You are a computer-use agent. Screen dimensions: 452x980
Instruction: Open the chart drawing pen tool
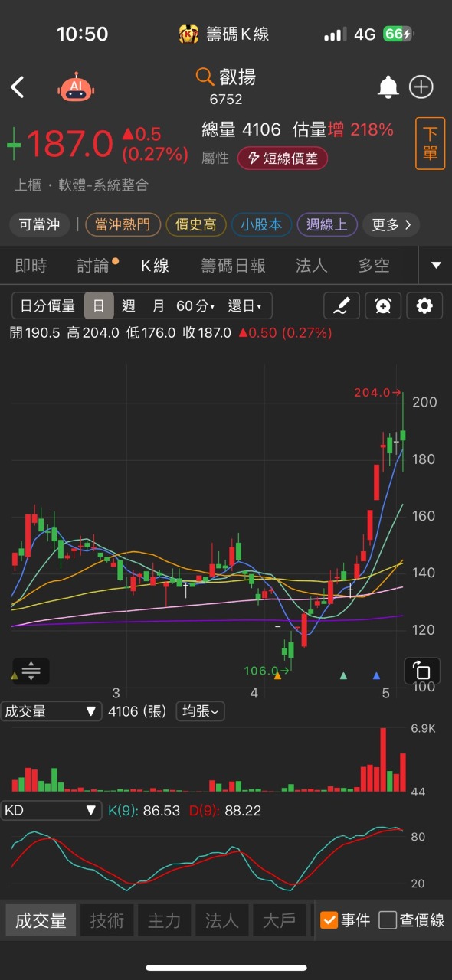[x=342, y=306]
